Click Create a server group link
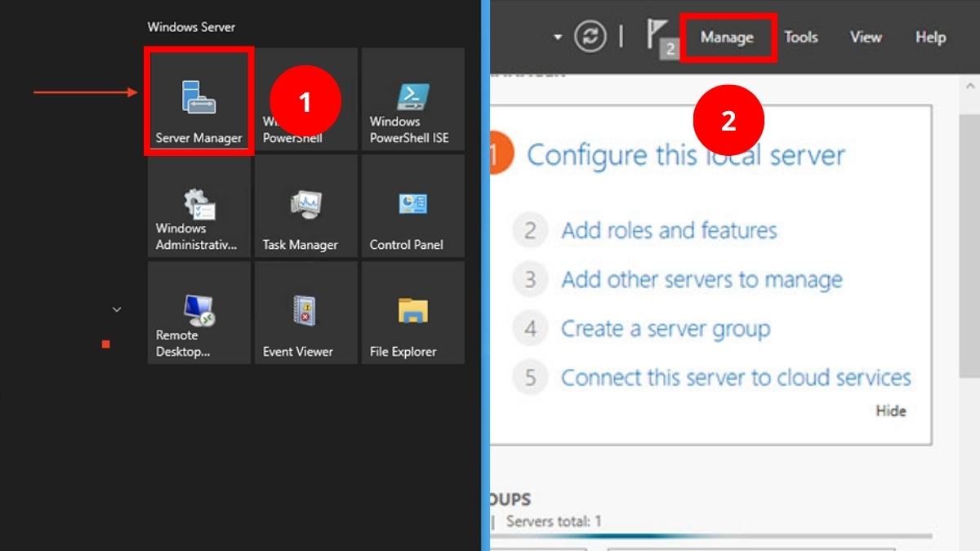 [666, 328]
